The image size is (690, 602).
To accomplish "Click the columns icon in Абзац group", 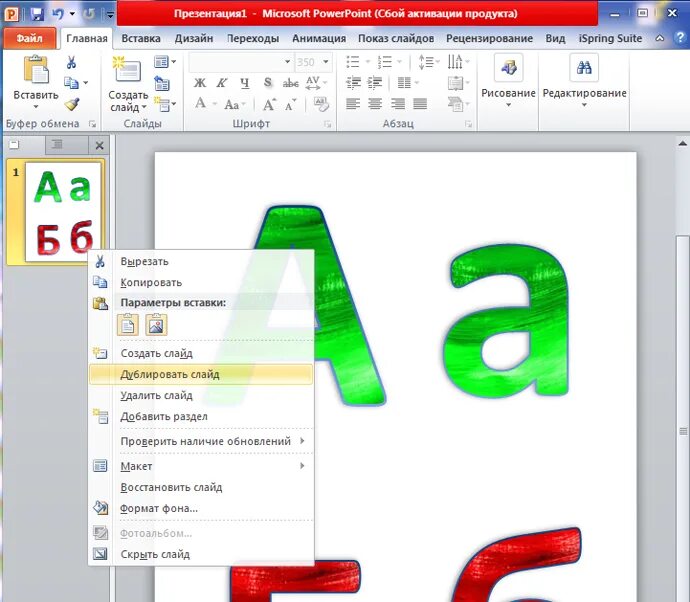I will tap(404, 83).
